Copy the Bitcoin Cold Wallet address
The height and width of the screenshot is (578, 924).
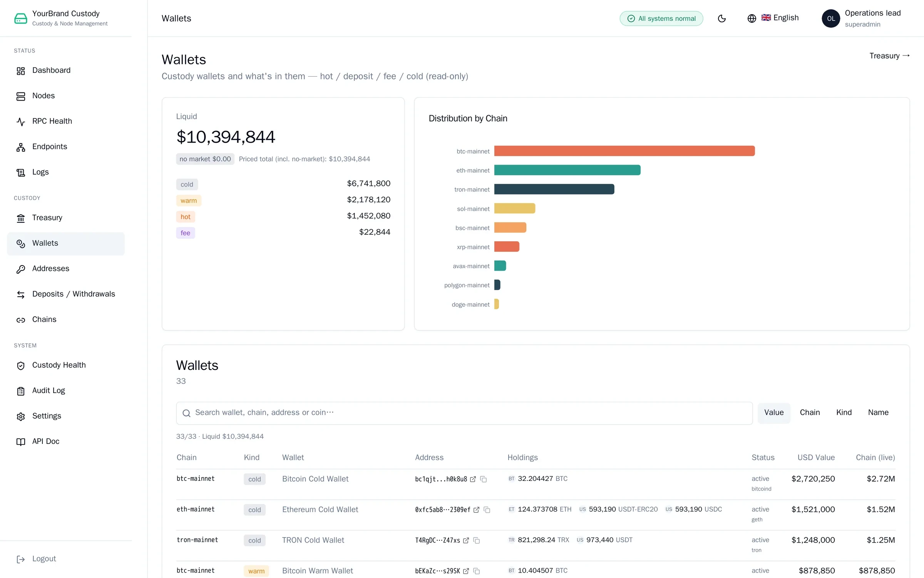click(483, 479)
